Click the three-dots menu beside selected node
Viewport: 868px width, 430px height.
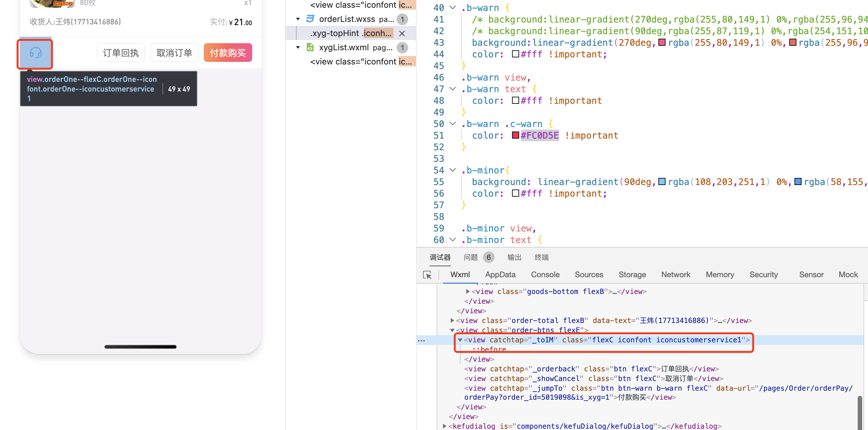pos(421,340)
